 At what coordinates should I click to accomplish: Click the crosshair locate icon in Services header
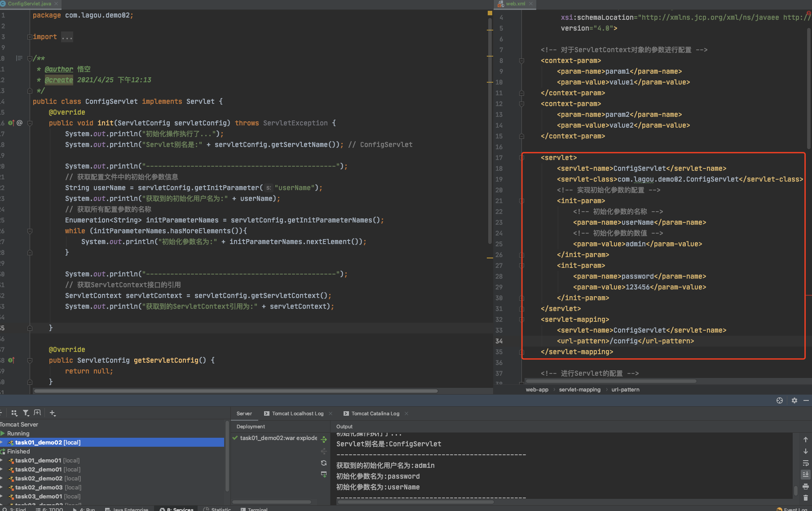pos(780,400)
